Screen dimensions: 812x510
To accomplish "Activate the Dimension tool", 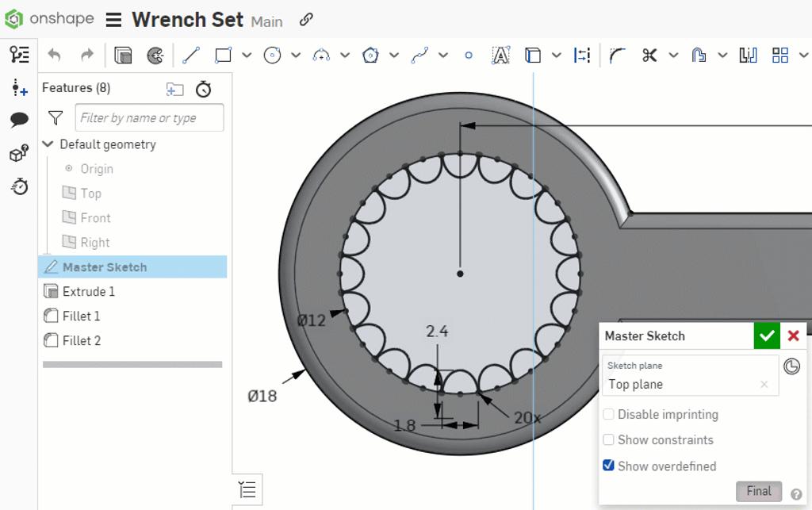I will [583, 55].
